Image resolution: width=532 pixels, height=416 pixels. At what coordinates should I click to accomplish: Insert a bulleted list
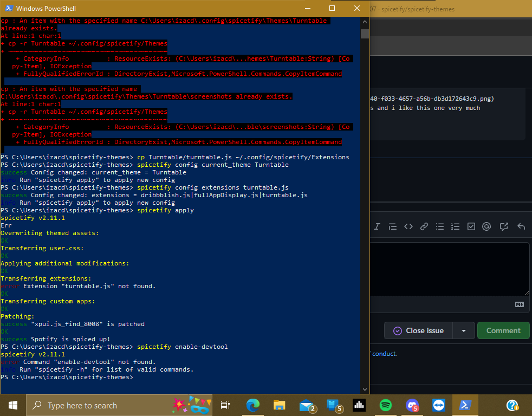(440, 226)
